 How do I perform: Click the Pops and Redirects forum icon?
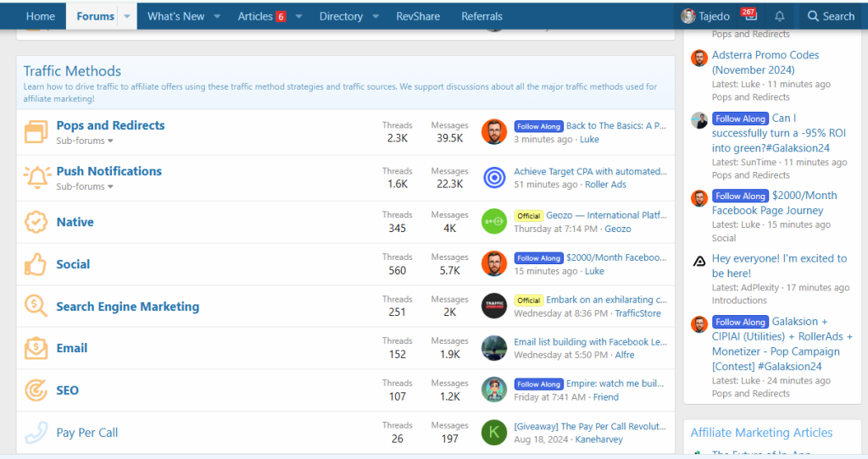(36, 132)
